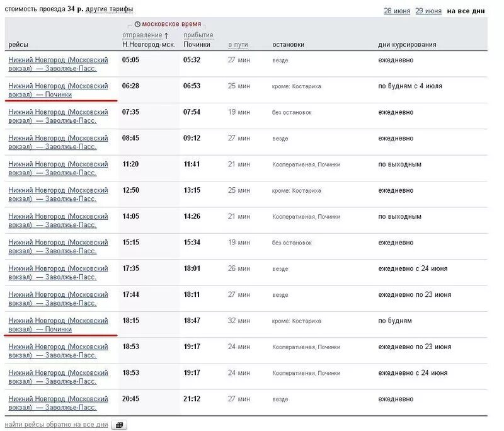This screenshot has height=431, width=504.
Task: Select the 28 июня date tab
Action: (397, 11)
